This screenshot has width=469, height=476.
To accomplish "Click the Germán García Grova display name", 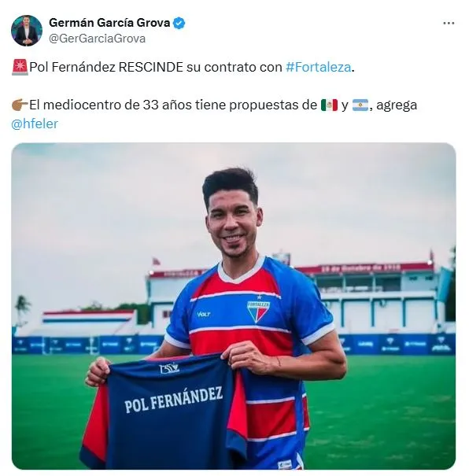I will 109,23.
